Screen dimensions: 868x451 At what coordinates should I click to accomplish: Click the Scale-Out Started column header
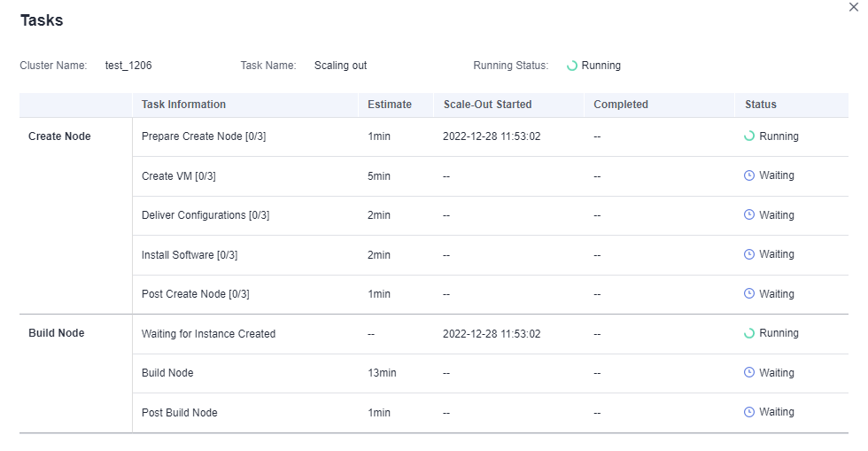pos(487,105)
